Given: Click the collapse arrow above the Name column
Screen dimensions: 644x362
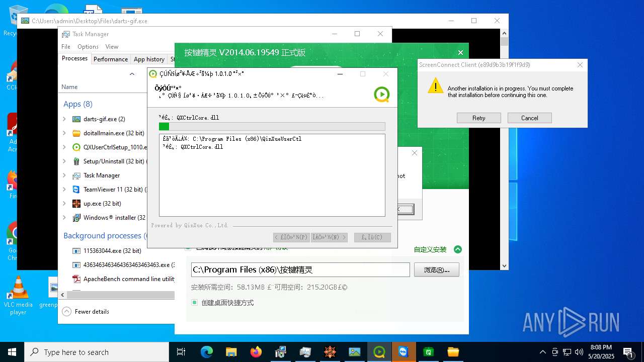Looking at the screenshot, I should [132, 74].
